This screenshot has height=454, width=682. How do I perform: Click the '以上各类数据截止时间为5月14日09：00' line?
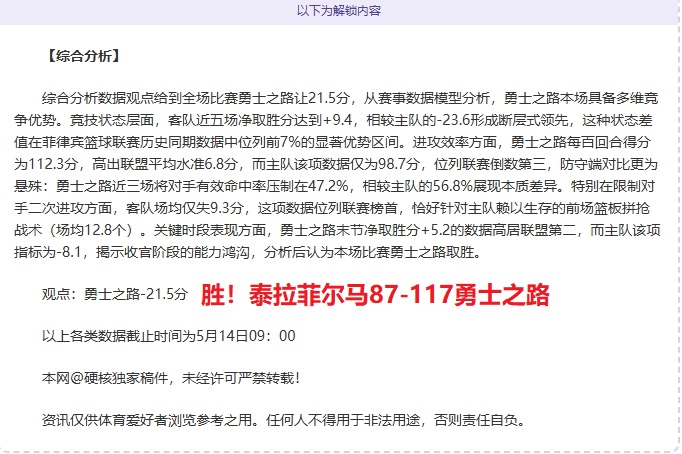[x=169, y=336]
